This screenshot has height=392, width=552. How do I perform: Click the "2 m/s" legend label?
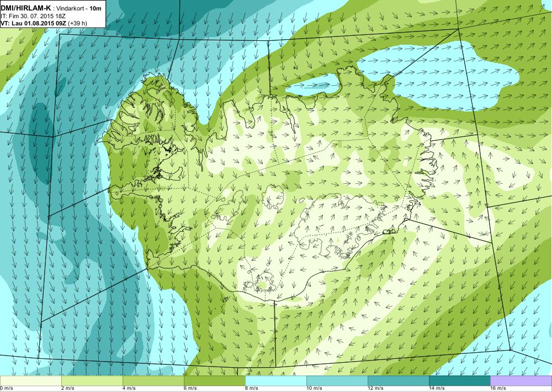coord(68,389)
